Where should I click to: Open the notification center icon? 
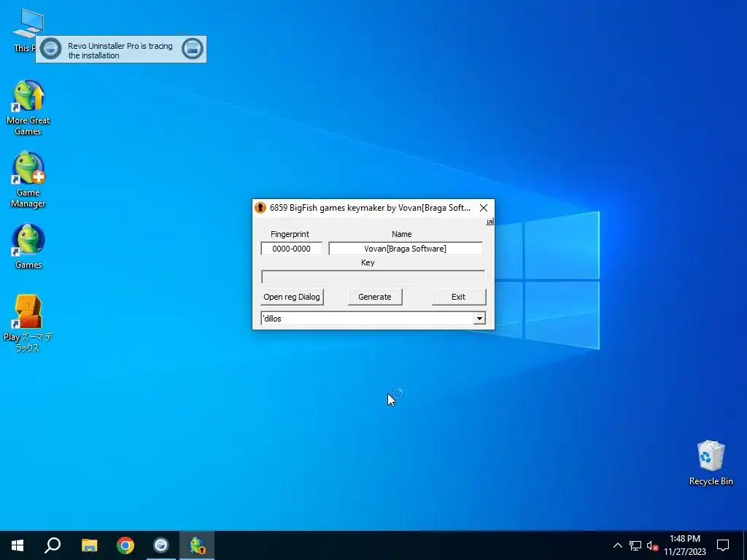coord(723,545)
